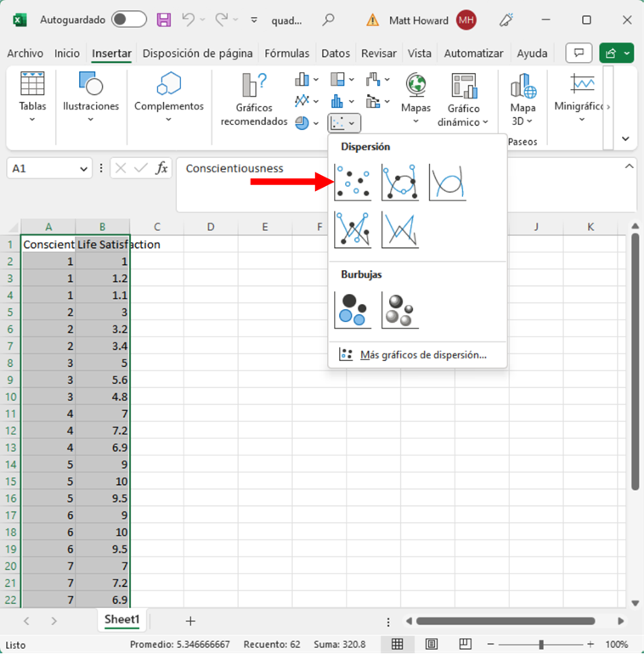Choose scatter with smooth lines and markers
Screen dimensions: 644x654
[x=399, y=183]
